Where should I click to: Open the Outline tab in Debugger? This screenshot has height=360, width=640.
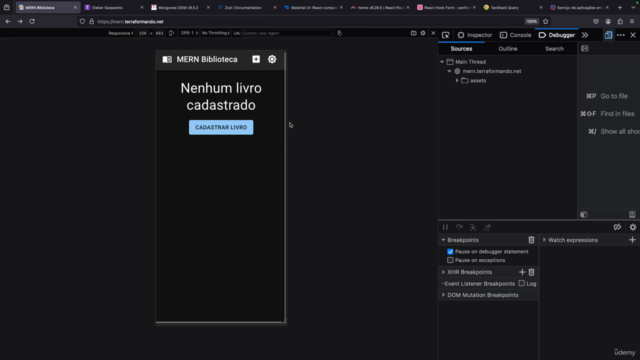(x=508, y=49)
